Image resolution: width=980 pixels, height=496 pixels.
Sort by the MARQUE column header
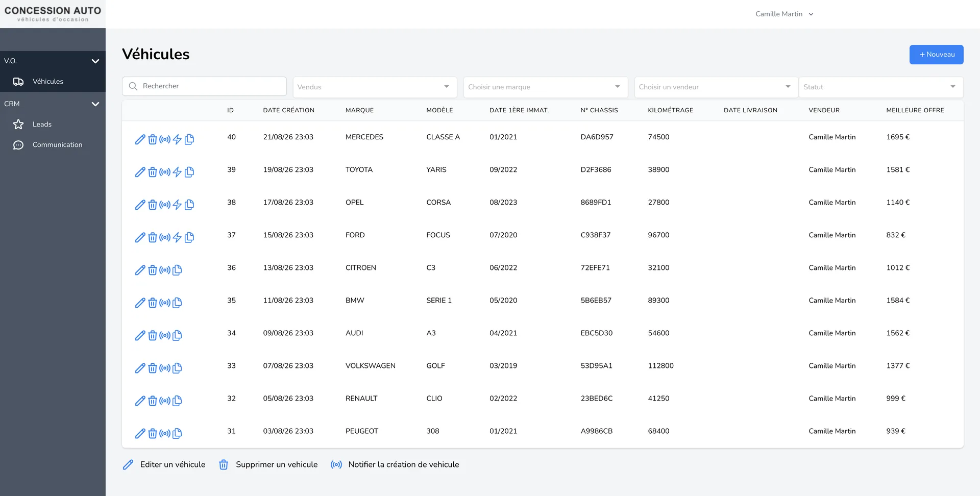[359, 110]
